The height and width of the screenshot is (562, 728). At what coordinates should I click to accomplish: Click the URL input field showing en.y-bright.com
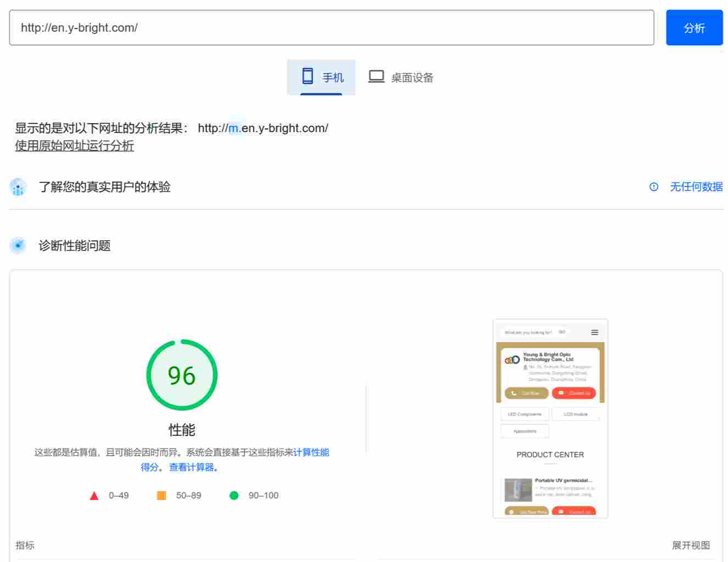329,27
